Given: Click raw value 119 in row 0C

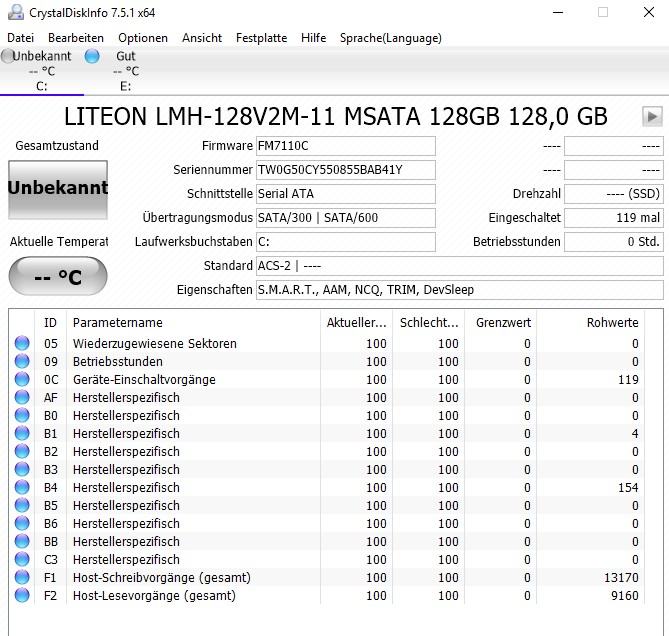Looking at the screenshot, I should point(628,380).
